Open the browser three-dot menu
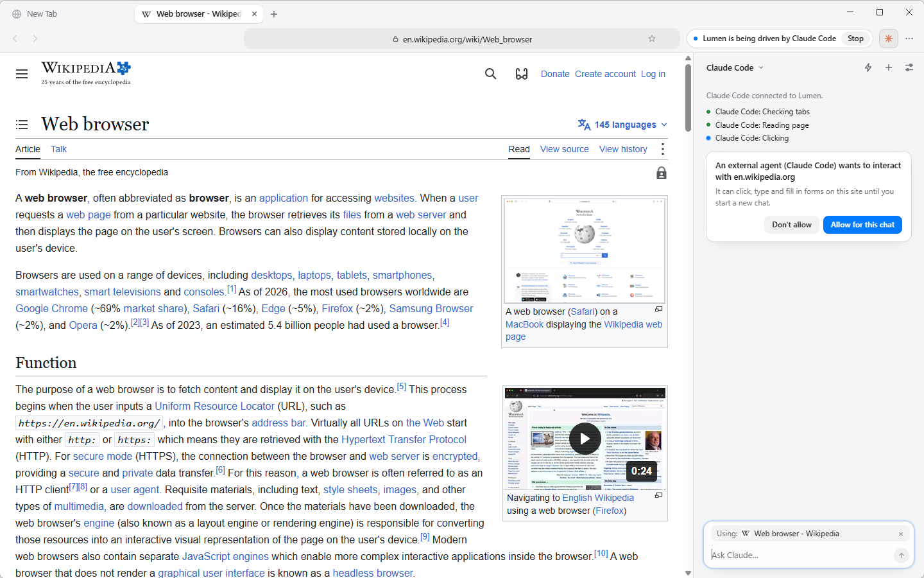The width and height of the screenshot is (924, 578). click(909, 39)
